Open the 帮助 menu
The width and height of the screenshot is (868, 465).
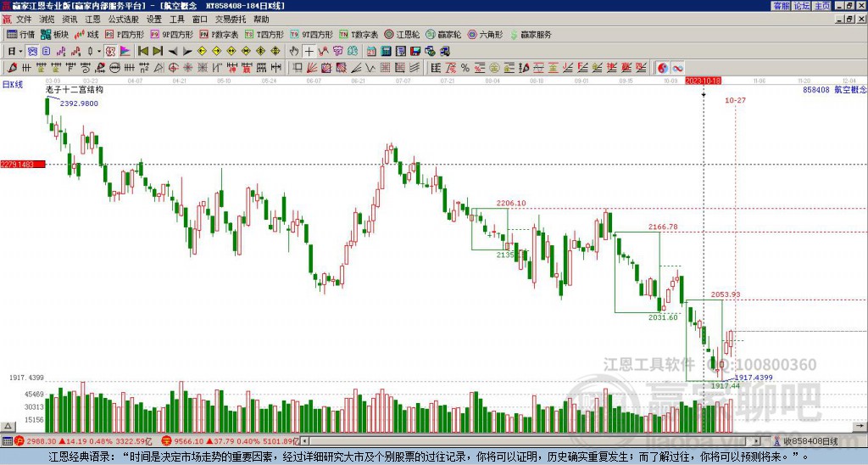[261, 20]
